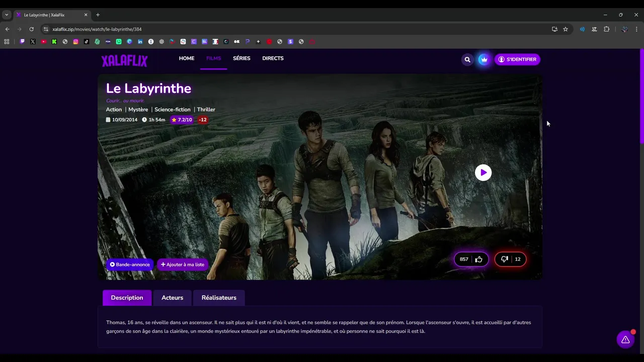Viewport: 644px width, 362px height.
Task: Click the install app icon in address bar
Action: pyautogui.click(x=554, y=29)
